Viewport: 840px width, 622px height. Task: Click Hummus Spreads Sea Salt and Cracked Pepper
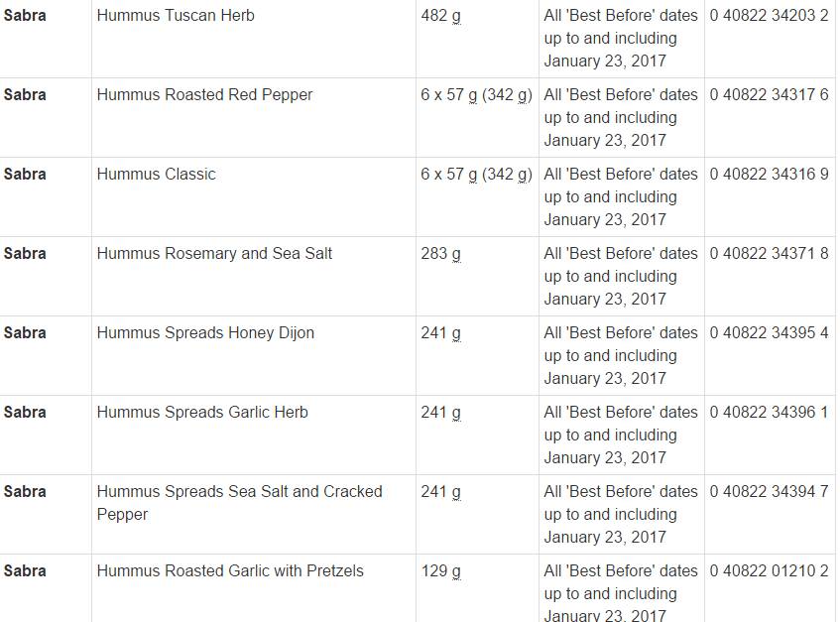(x=239, y=502)
